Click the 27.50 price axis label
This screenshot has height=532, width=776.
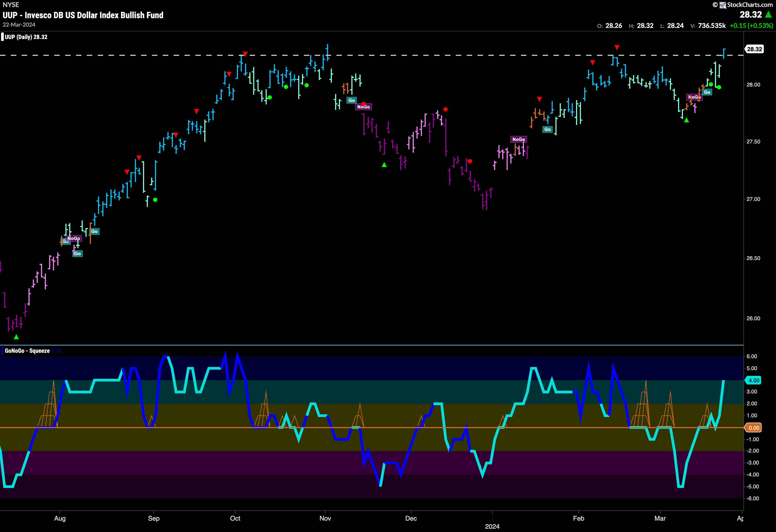[x=753, y=142]
